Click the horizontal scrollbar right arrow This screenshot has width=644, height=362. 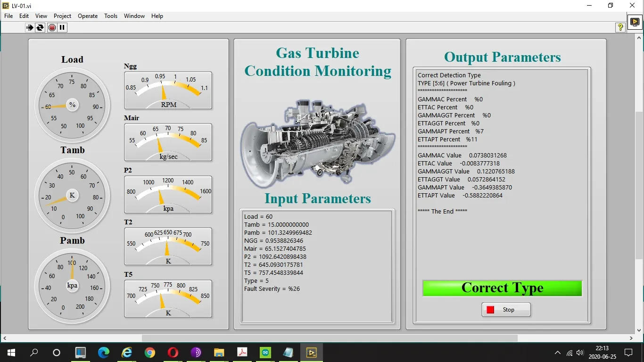631,338
